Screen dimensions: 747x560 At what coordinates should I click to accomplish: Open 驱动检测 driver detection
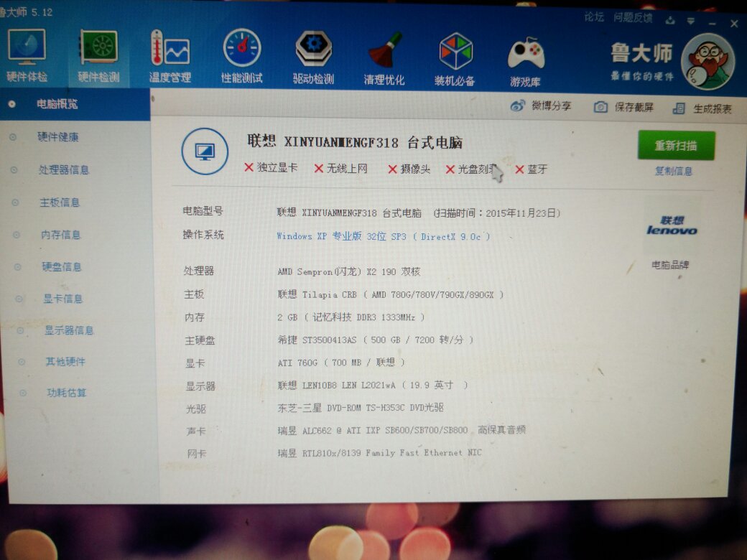(313, 57)
